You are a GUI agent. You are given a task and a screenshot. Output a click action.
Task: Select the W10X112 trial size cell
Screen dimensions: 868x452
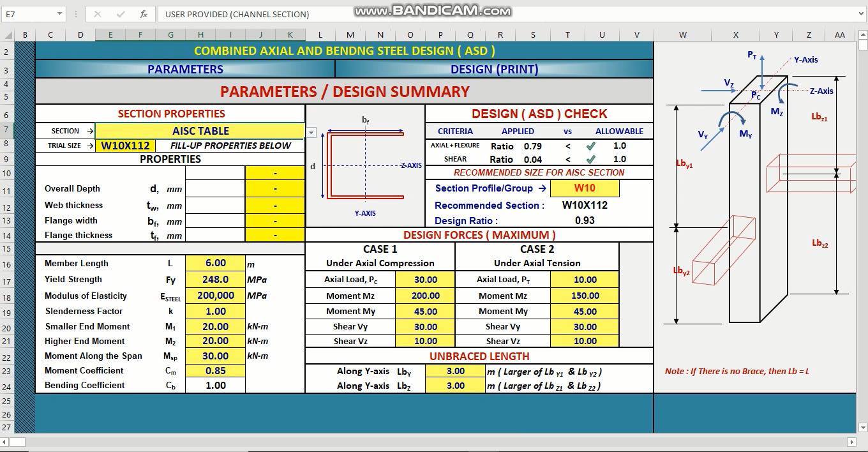coord(125,146)
